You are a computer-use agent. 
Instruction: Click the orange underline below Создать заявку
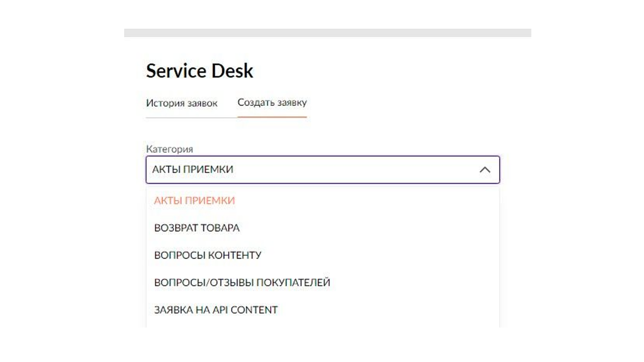pyautogui.click(x=272, y=117)
